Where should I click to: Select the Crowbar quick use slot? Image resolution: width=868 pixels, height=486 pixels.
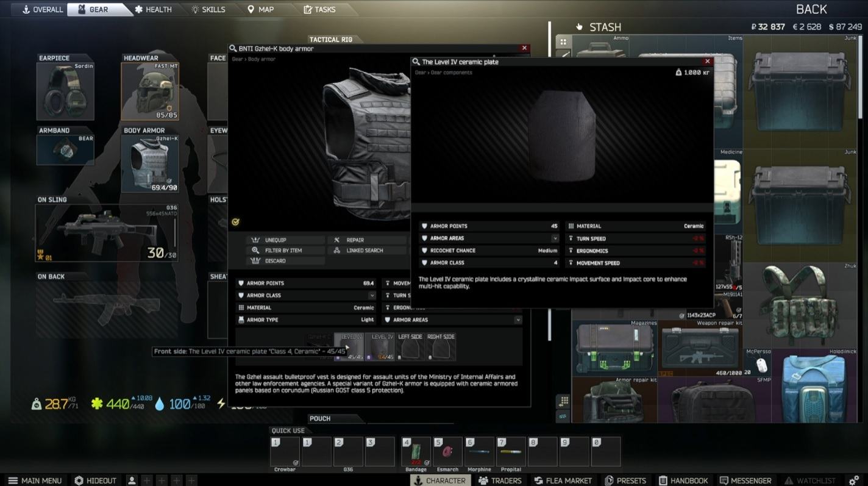tap(285, 452)
